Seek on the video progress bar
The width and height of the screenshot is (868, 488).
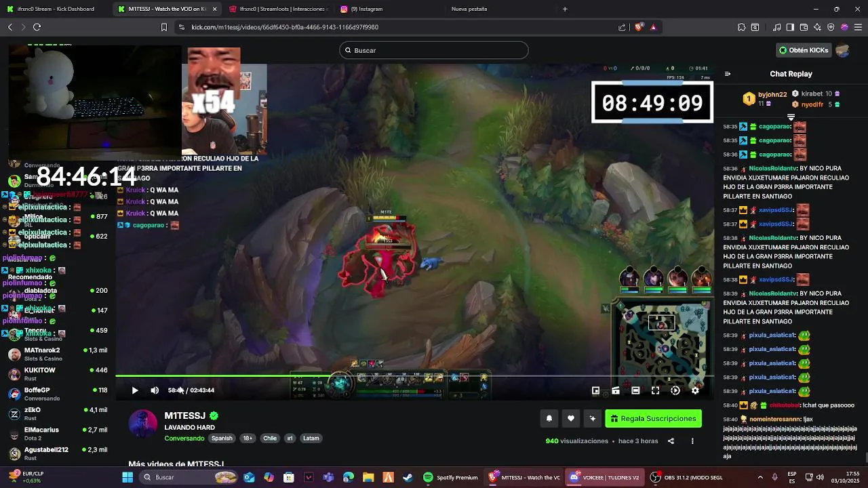click(415, 375)
